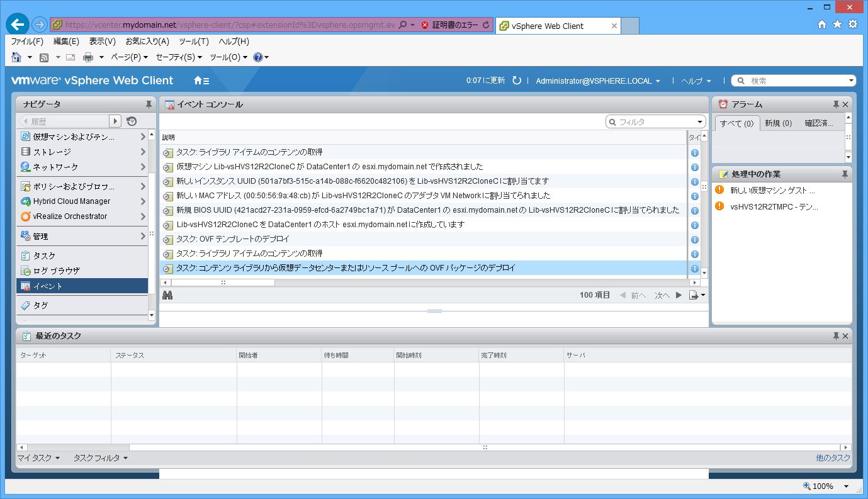Viewport: 868px width, 499px height.
Task: Click the event list horizontal scrollbar thumb
Action: pos(223,283)
